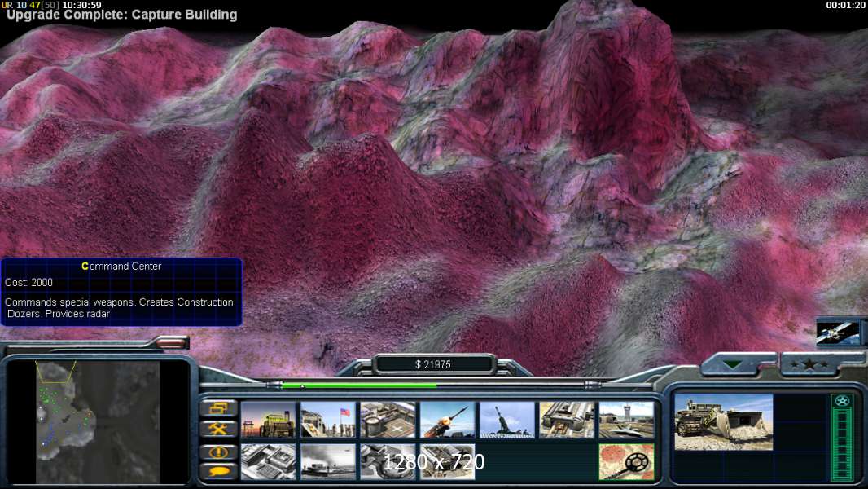Click the "Upgrade Complete: Capture Building" message
Viewport: 868px width, 489px height.
point(122,15)
